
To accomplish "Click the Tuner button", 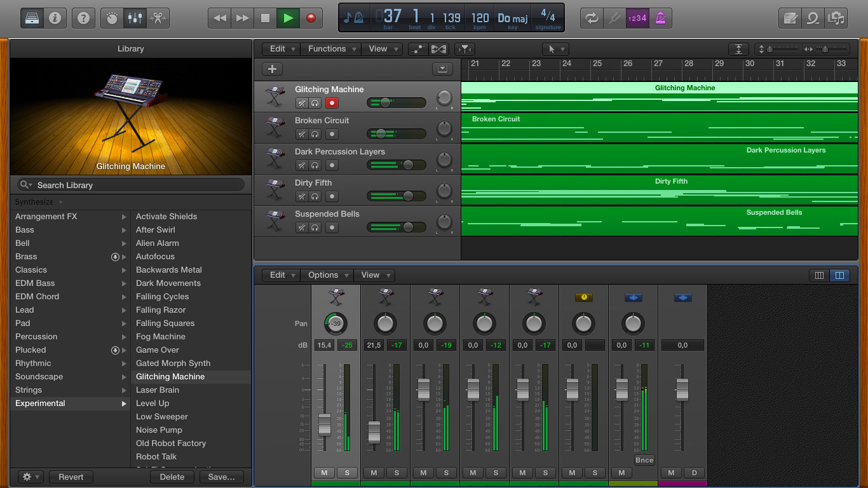I will point(614,18).
